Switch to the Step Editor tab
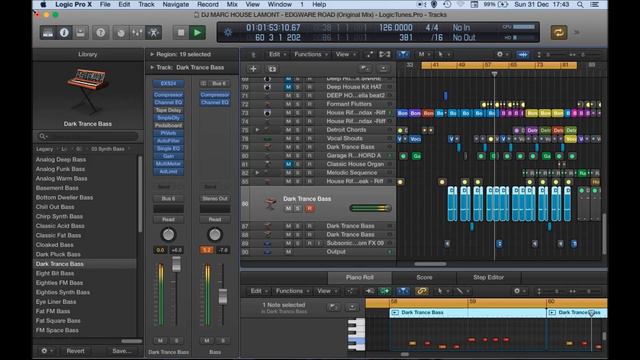 (489, 278)
